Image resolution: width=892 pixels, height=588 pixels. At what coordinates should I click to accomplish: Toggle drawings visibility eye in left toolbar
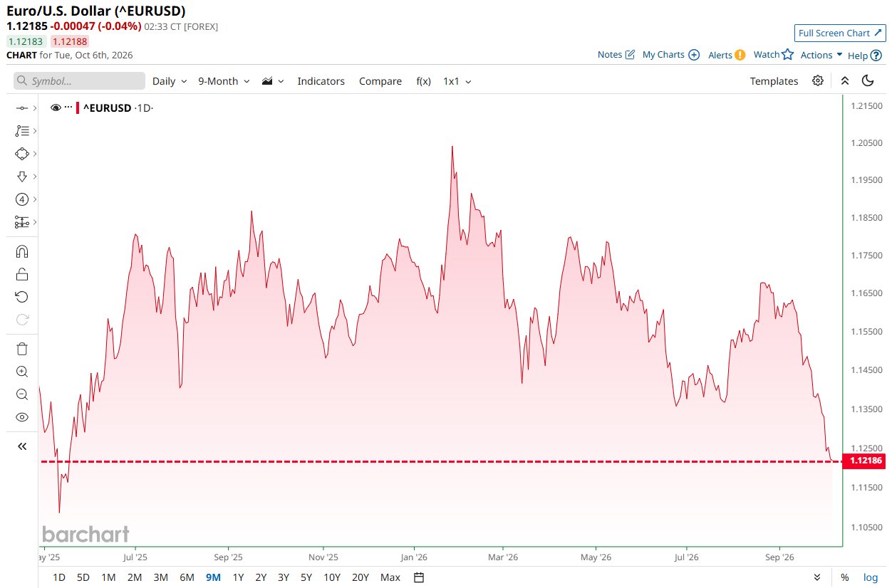(x=21, y=417)
